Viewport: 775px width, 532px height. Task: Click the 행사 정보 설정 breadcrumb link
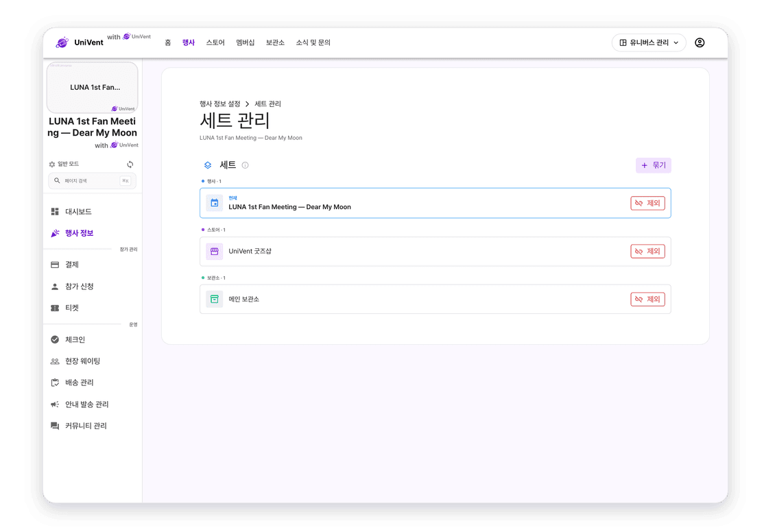(220, 104)
